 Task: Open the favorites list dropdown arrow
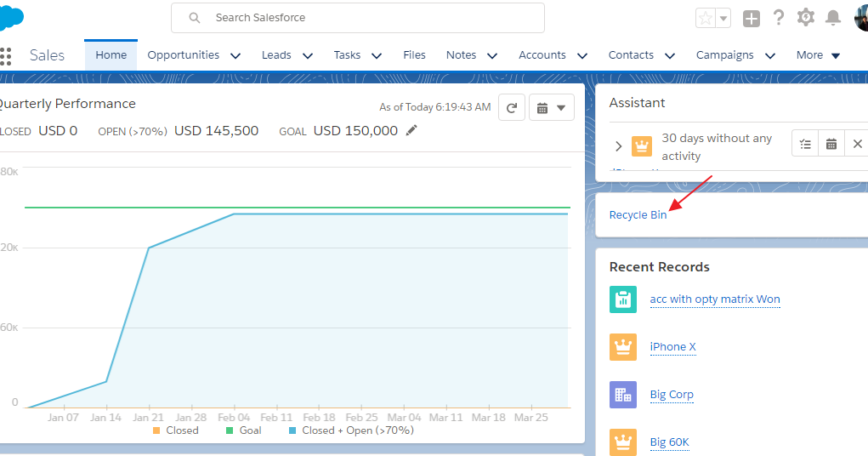pos(723,18)
